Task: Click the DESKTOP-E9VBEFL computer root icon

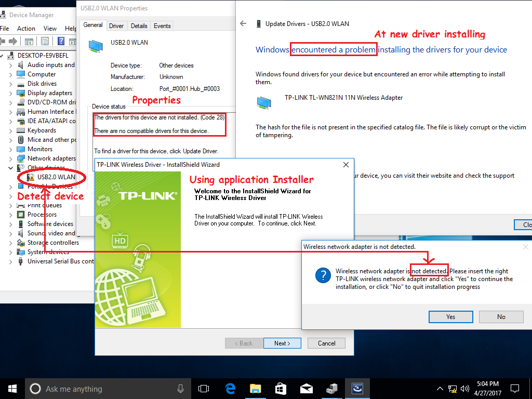Action: pyautogui.click(x=11, y=55)
